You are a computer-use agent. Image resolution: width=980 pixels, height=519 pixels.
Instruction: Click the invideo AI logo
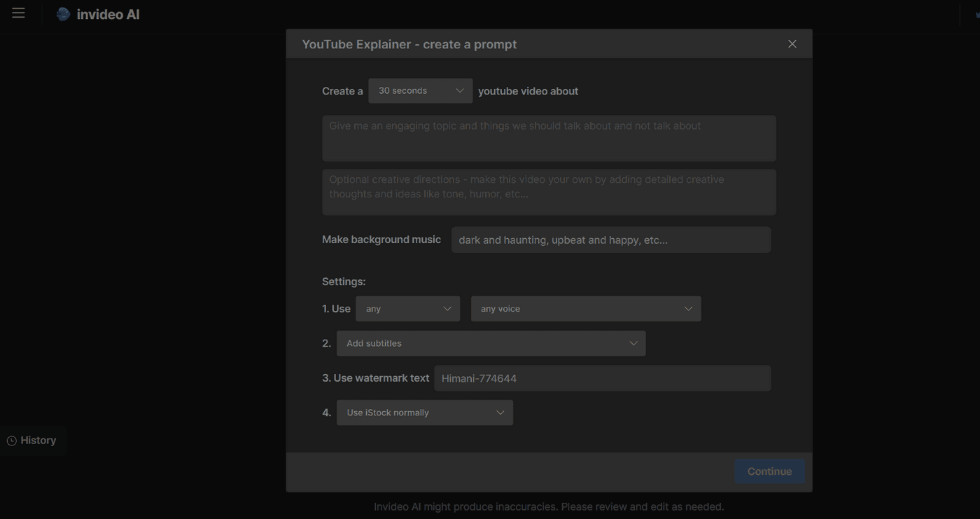(x=98, y=13)
